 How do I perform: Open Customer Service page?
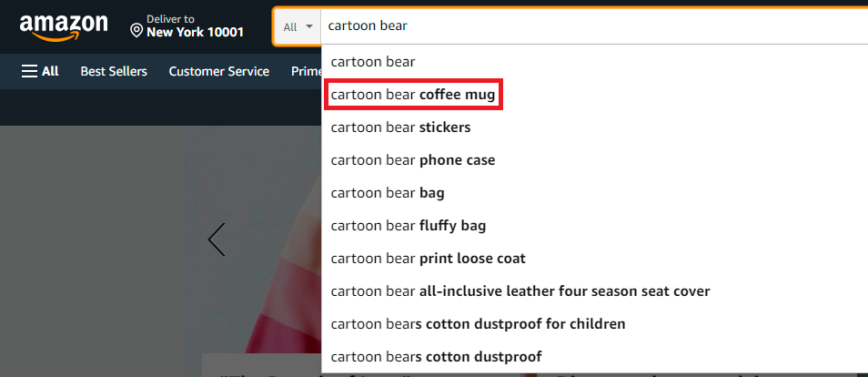point(218,71)
